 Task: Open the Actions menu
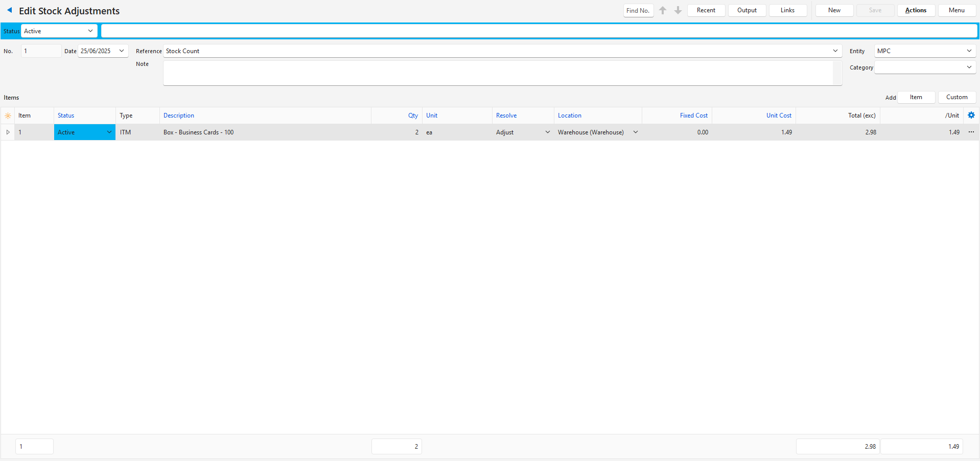pos(916,10)
